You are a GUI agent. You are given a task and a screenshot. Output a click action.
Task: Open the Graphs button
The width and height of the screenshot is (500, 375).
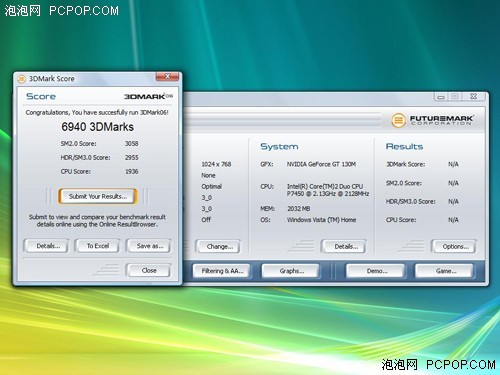pos(291,271)
